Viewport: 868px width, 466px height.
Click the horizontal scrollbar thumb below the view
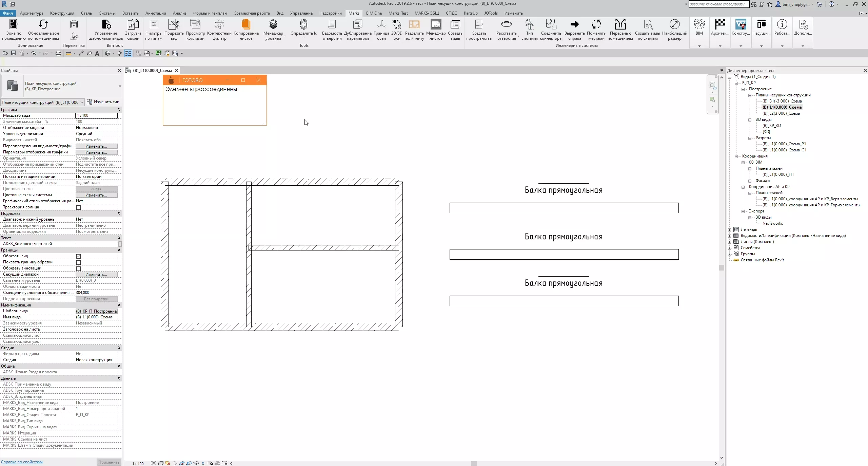click(474, 463)
